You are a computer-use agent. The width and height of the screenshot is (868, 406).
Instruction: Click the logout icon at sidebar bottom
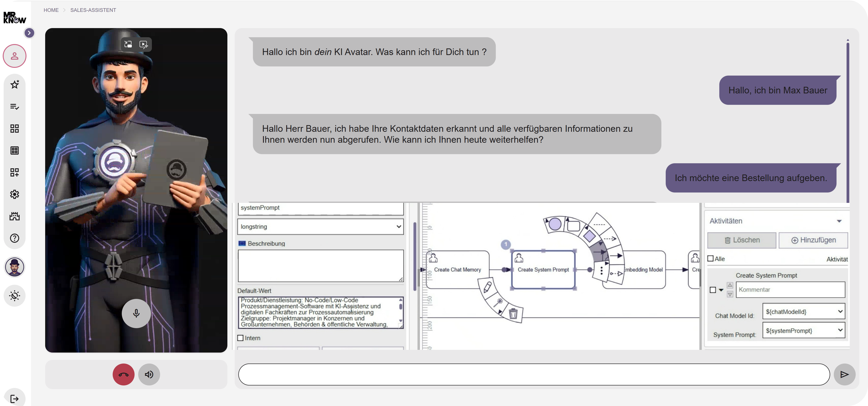point(15,399)
